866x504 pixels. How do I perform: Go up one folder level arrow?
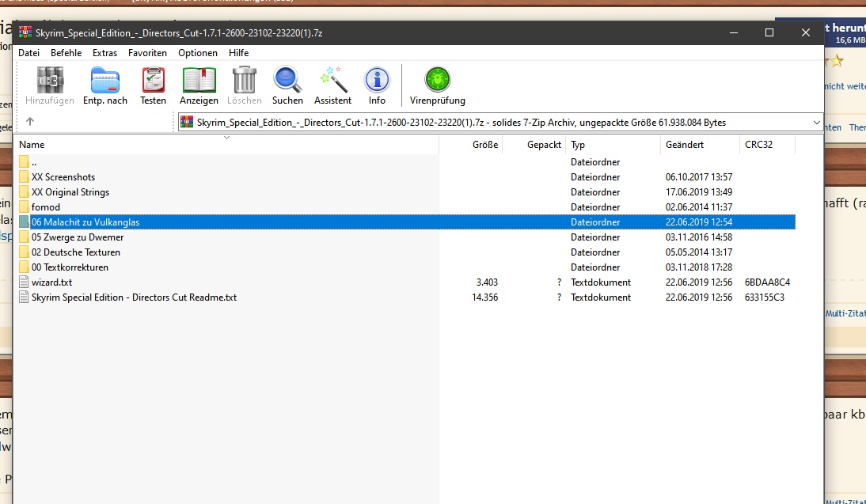(x=30, y=122)
